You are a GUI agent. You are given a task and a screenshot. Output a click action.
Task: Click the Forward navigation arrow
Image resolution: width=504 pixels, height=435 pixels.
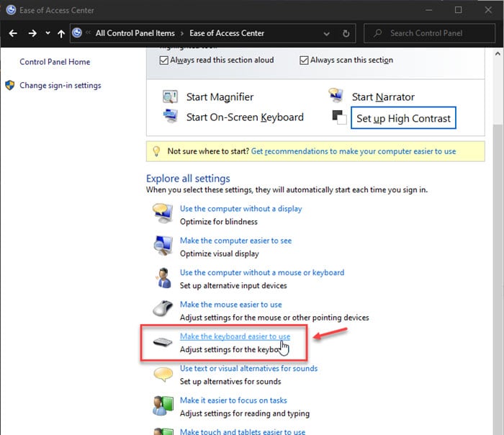pyautogui.click(x=32, y=33)
